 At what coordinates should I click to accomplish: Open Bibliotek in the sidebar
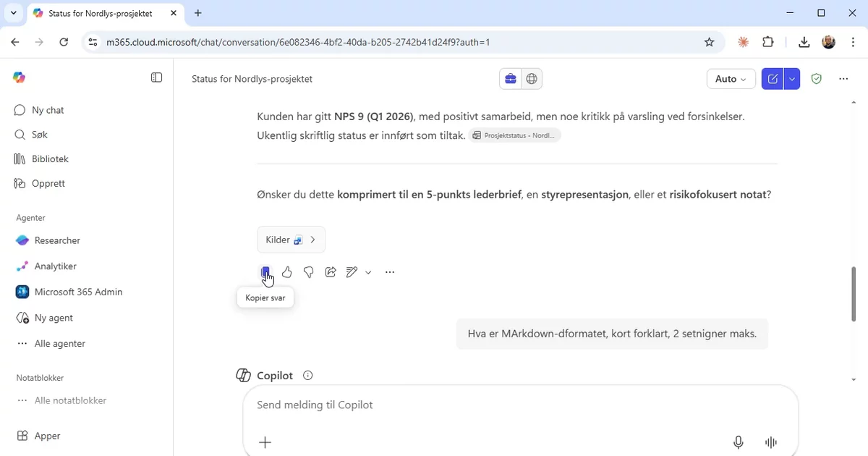coord(87,159)
